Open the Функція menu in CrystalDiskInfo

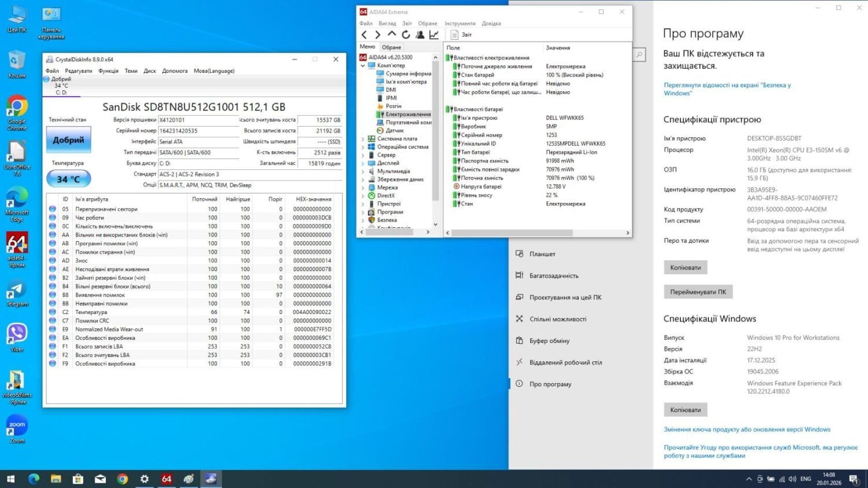click(x=108, y=71)
